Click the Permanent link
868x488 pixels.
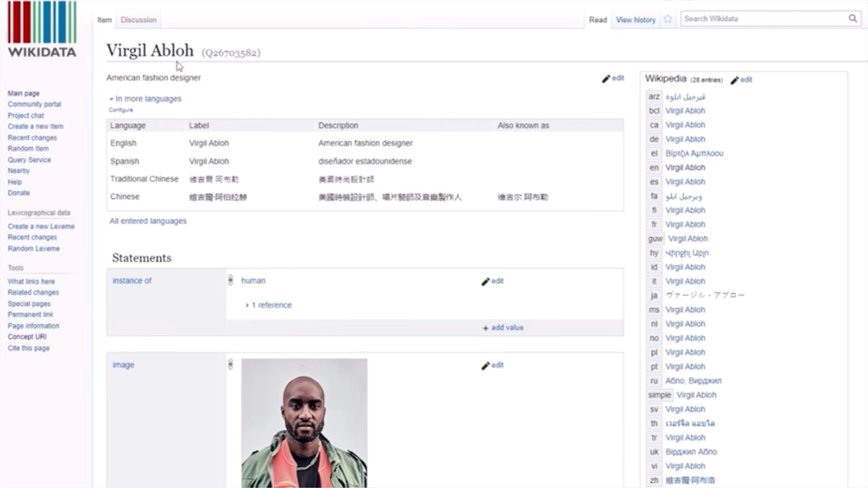30,314
